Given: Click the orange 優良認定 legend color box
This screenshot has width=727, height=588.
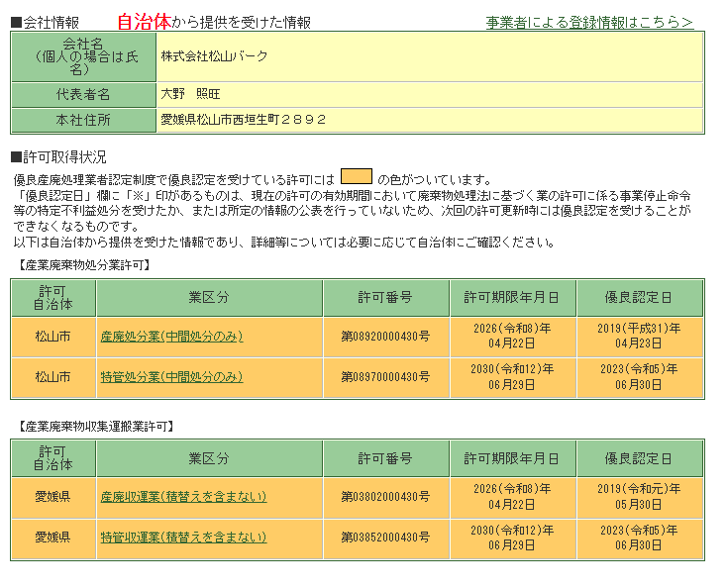Looking at the screenshot, I should coord(356,177).
